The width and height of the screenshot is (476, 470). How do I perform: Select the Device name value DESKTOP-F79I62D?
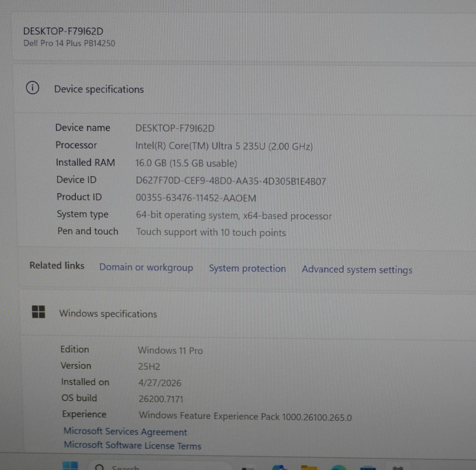pos(175,128)
